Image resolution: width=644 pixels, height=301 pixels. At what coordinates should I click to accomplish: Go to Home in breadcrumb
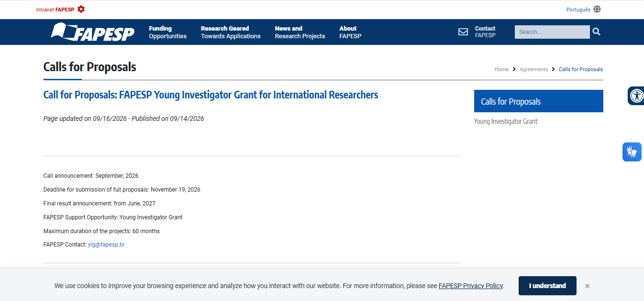501,69
